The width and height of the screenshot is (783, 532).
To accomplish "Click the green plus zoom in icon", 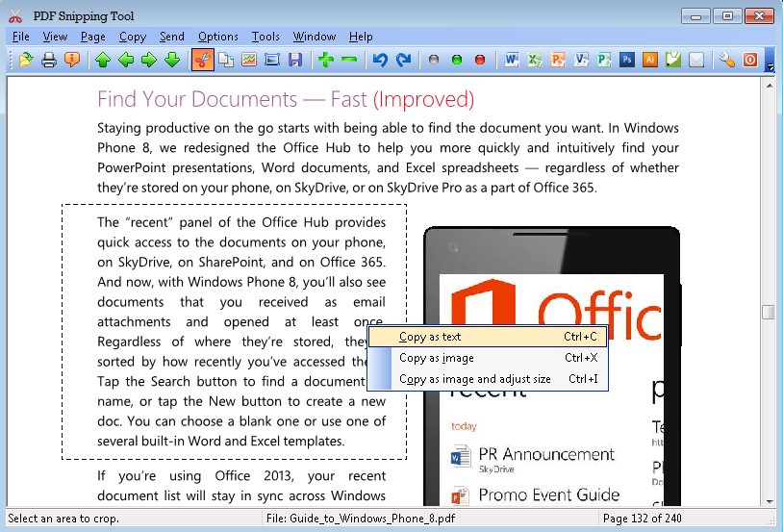I will 326,60.
